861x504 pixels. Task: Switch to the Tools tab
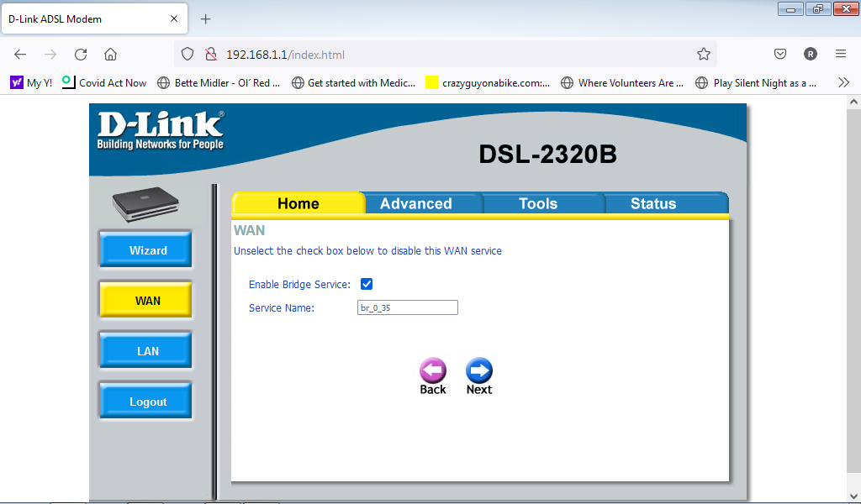[x=538, y=203]
